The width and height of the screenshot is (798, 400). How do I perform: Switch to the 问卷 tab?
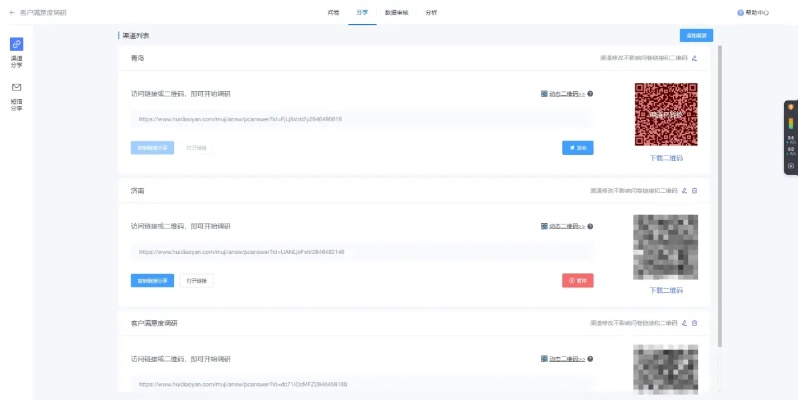(333, 13)
